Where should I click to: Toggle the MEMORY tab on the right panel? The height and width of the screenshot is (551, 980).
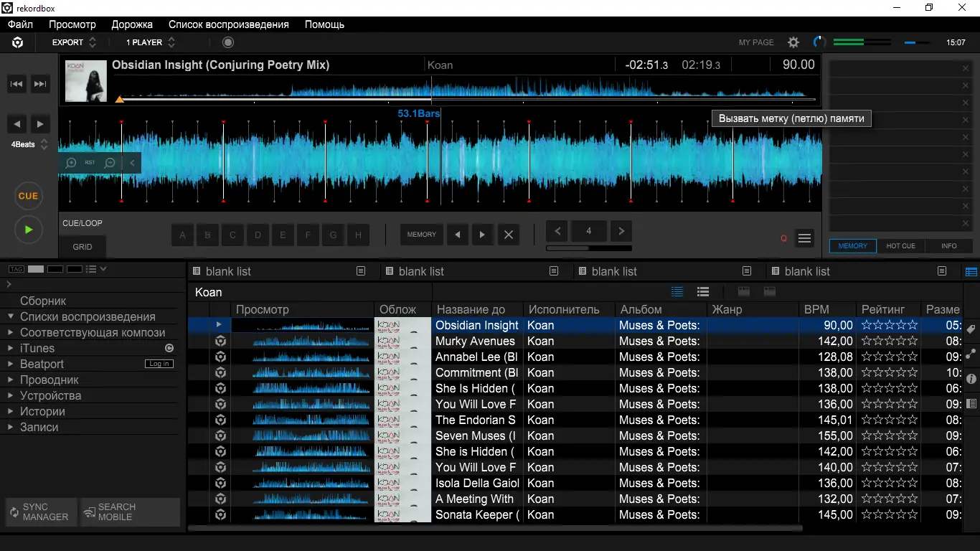pyautogui.click(x=852, y=245)
